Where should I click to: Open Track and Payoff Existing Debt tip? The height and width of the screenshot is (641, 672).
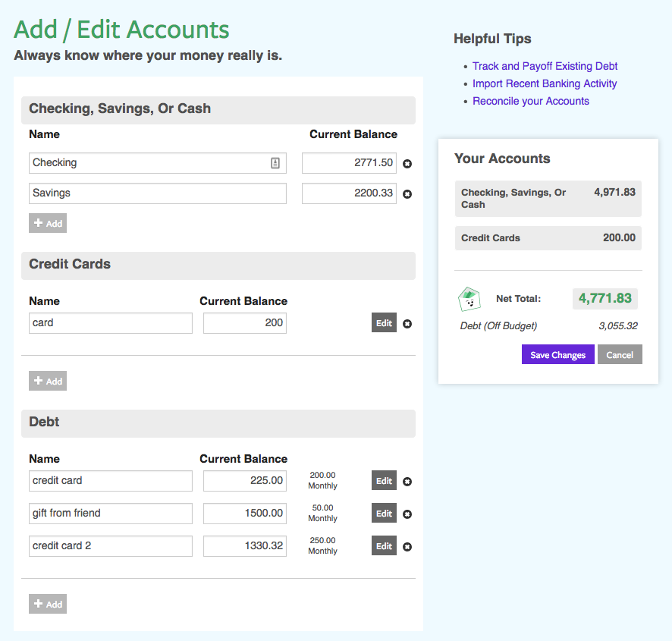[545, 66]
